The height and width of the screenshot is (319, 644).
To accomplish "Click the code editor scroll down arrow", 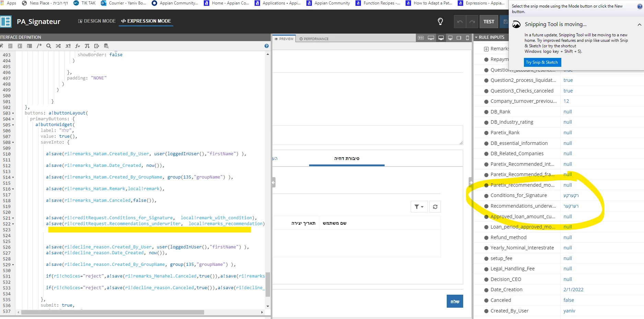I will (268, 306).
